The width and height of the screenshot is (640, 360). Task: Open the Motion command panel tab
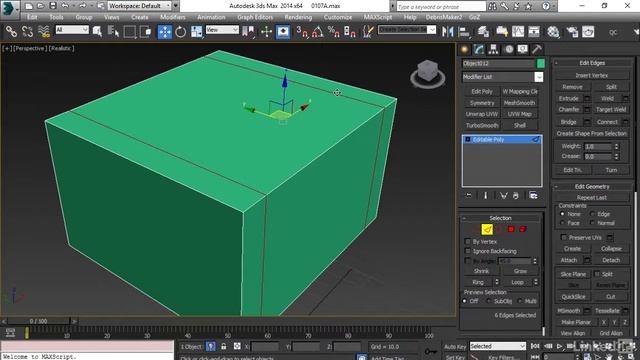tap(509, 49)
